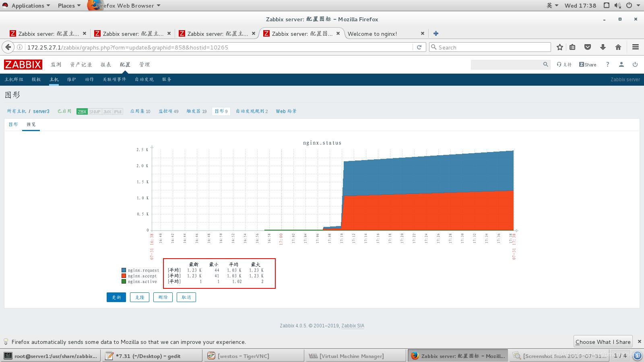
Task: Click the 更新 button
Action: coord(116,297)
